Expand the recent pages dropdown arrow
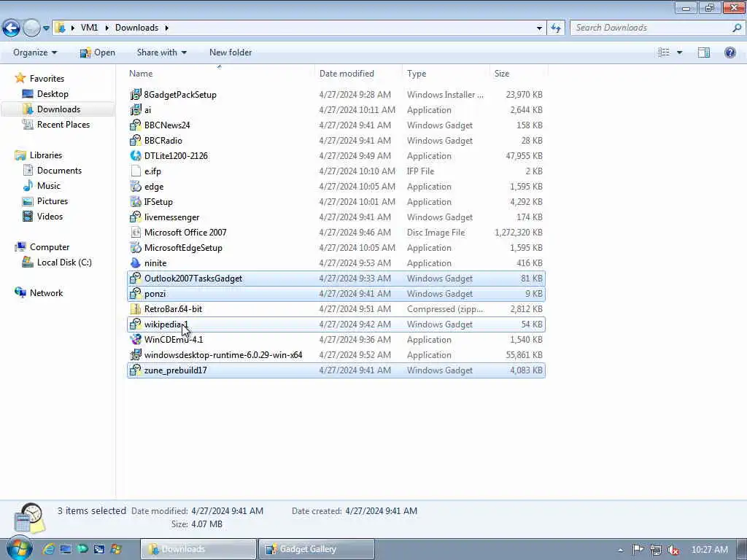The image size is (747, 560). [46, 28]
